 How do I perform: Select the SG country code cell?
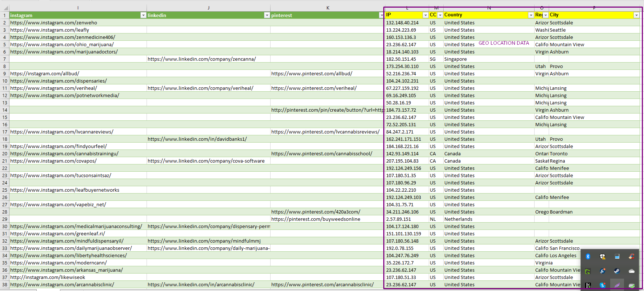436,59
